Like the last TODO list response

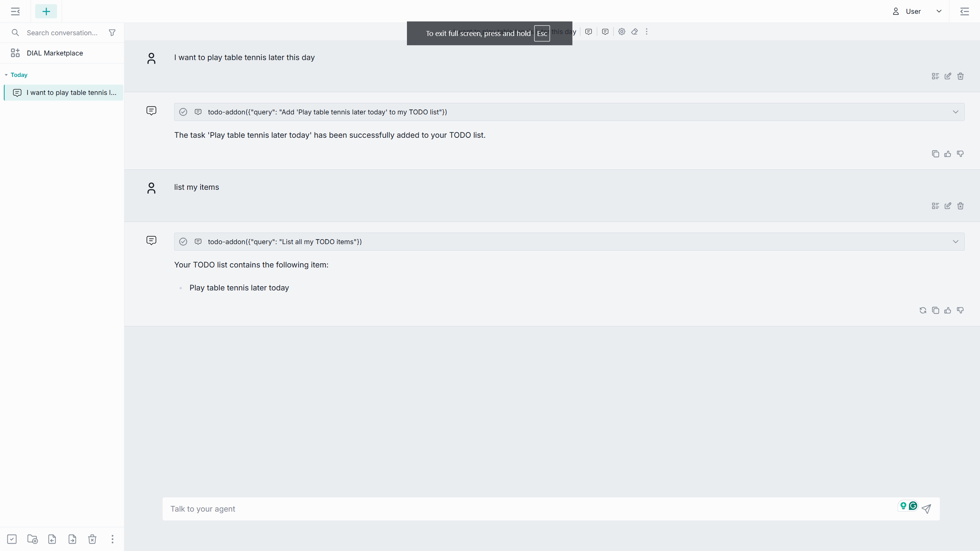point(948,310)
